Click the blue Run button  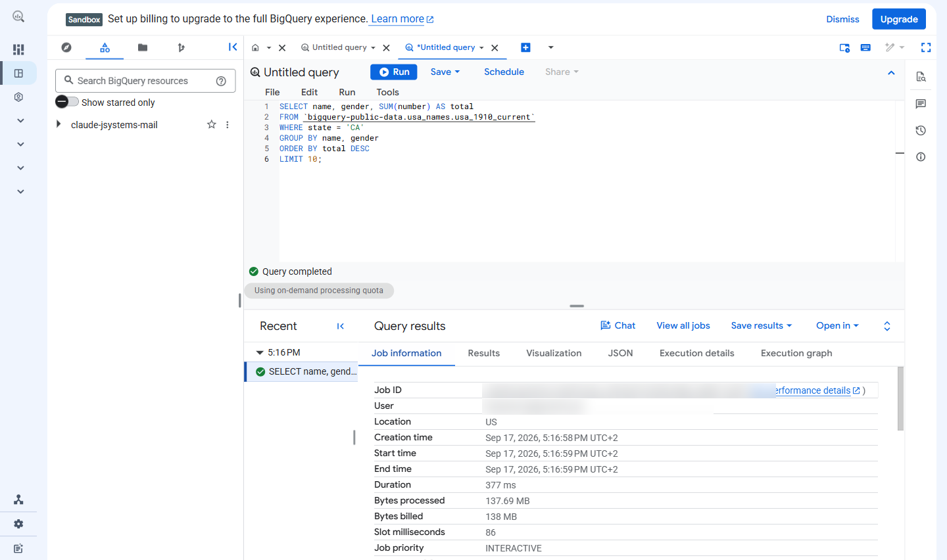394,72
